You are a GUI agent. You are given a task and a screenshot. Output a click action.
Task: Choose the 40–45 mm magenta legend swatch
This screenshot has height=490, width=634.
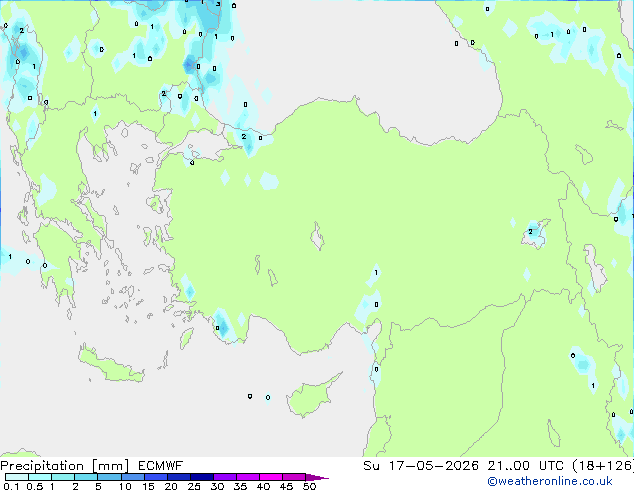[x=271, y=477]
